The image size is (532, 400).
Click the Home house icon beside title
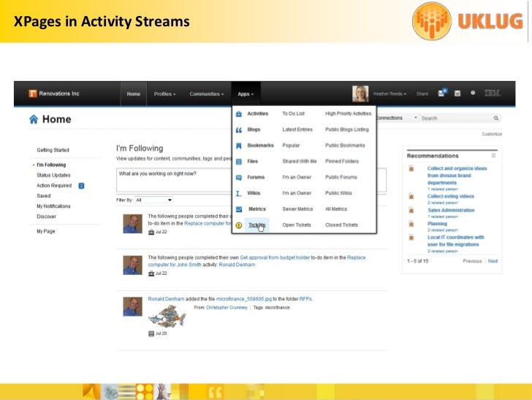point(34,119)
